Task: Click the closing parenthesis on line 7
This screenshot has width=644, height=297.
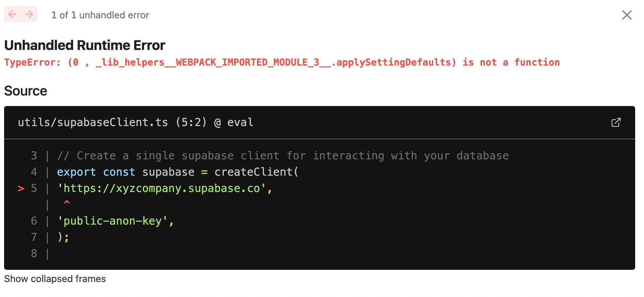Action: click(60, 237)
